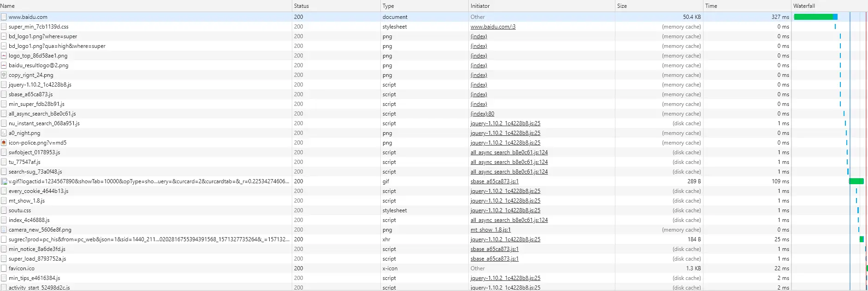Screen dimensions: 868x291
Task: Click the Waterfall column header
Action: 830,6
